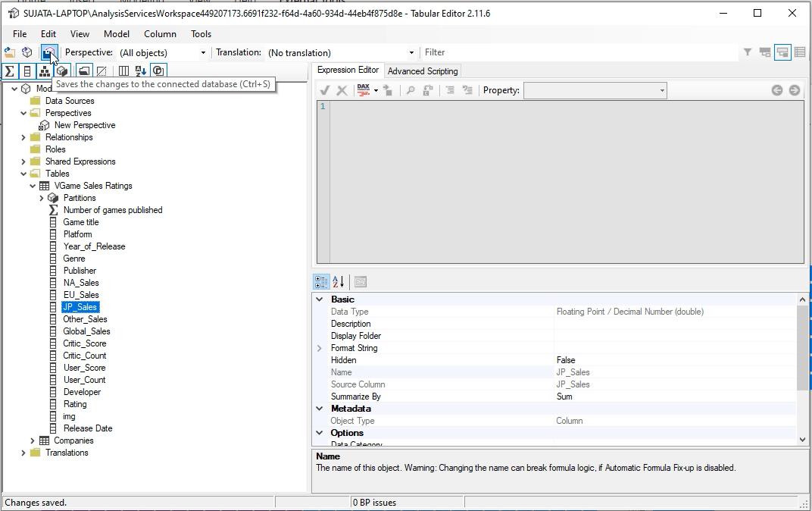Click the DAX Formatter icon
Viewport: 812px width, 511px height.
[x=364, y=90]
